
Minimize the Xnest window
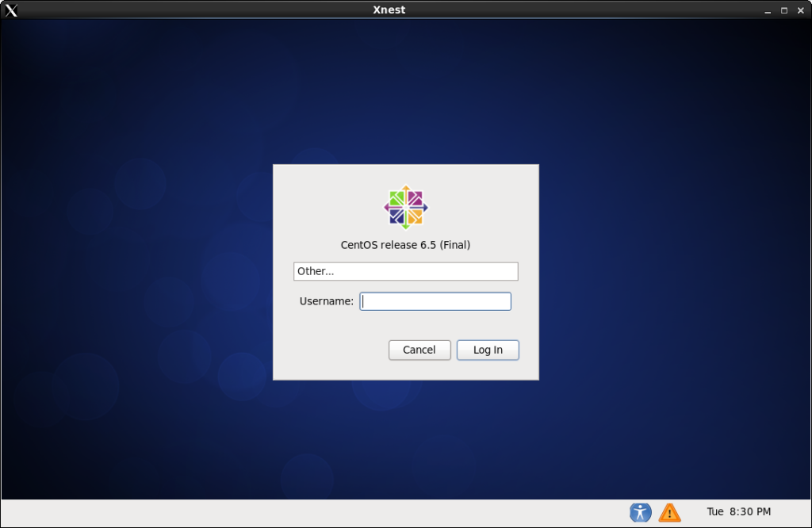click(x=768, y=10)
